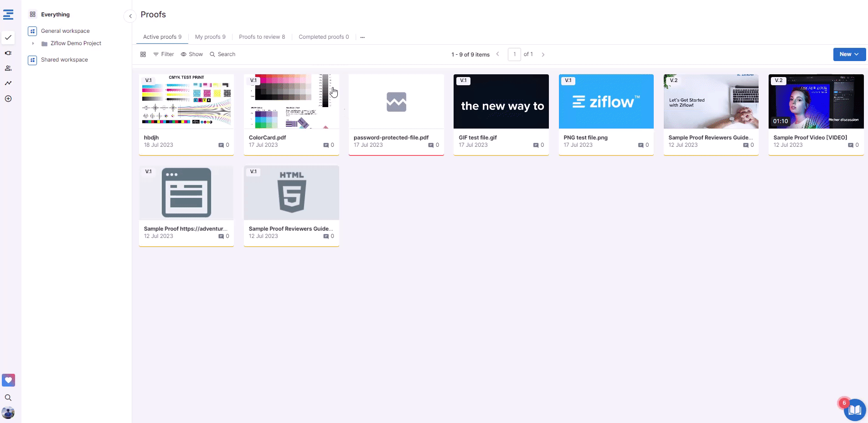Switch to the My proofs tab
This screenshot has width=868, height=423.
tap(210, 37)
